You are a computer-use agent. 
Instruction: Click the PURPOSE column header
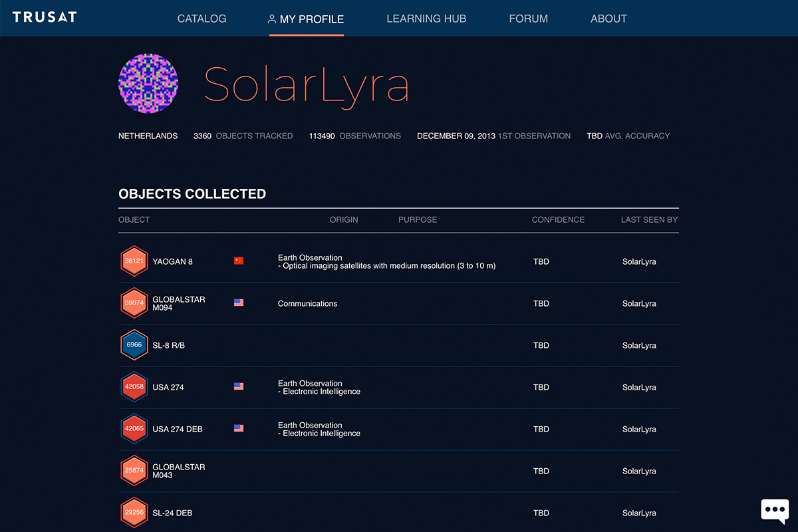pos(418,219)
